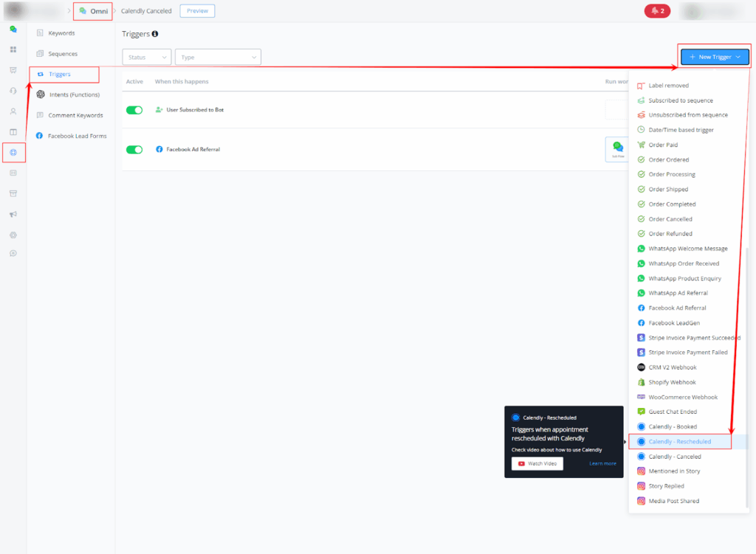This screenshot has height=554, width=756.
Task: Toggle off User Subscribed to Bot trigger
Action: pyautogui.click(x=134, y=110)
